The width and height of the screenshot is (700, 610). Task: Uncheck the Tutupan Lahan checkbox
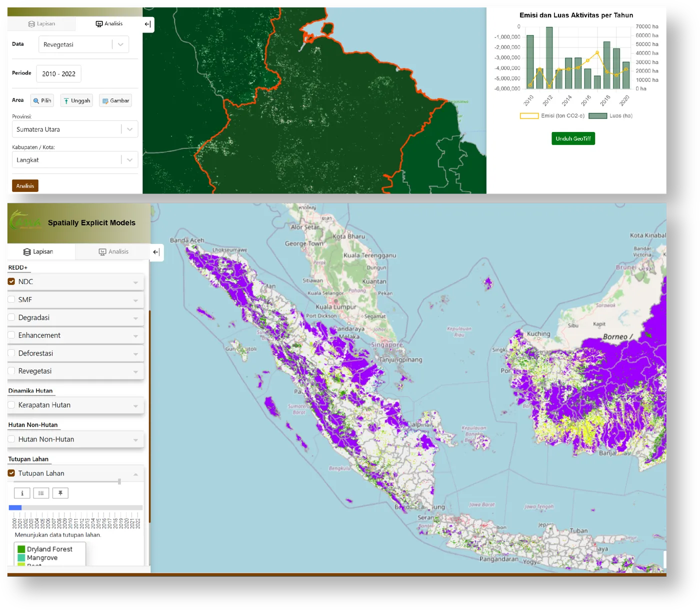click(x=11, y=473)
